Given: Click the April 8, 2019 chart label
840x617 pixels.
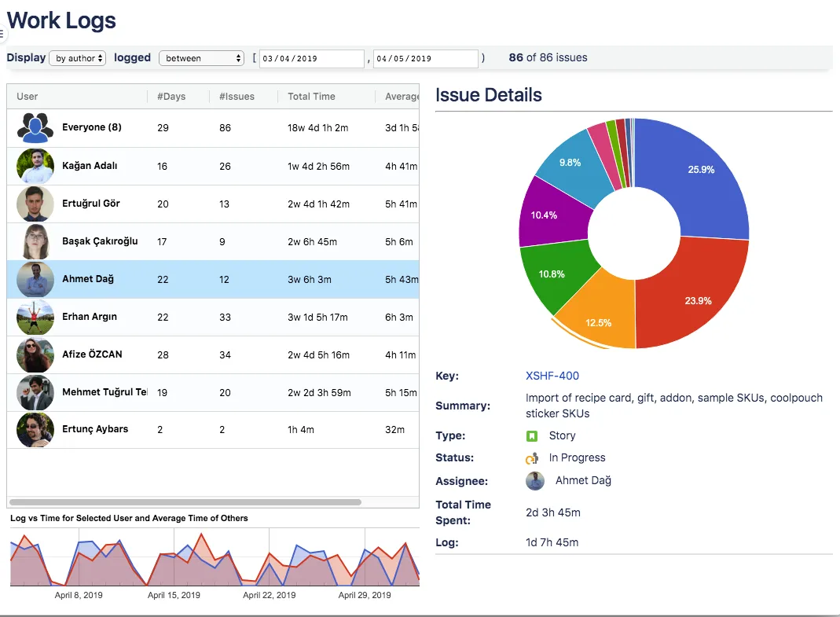Looking at the screenshot, I should [79, 595].
